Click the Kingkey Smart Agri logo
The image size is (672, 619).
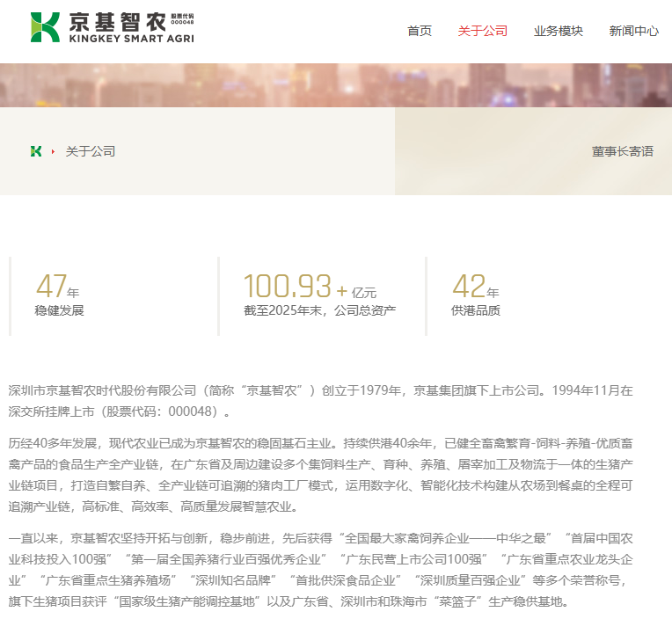tap(112, 27)
